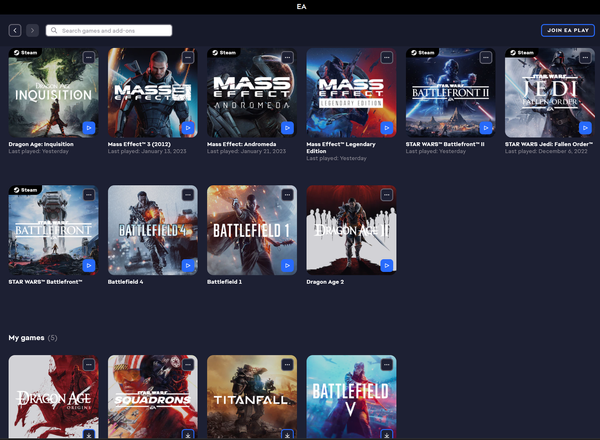Open options menu on Titanfall tile

tap(287, 365)
